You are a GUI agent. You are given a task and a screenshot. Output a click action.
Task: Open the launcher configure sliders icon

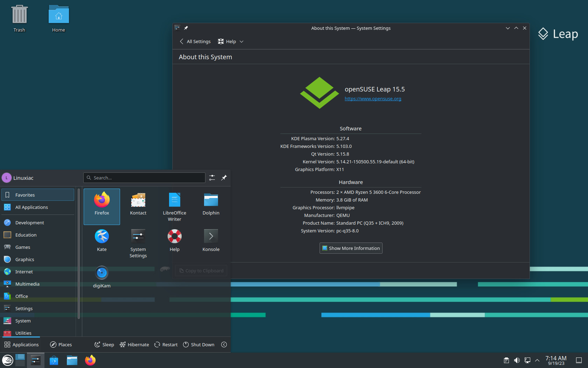212,178
